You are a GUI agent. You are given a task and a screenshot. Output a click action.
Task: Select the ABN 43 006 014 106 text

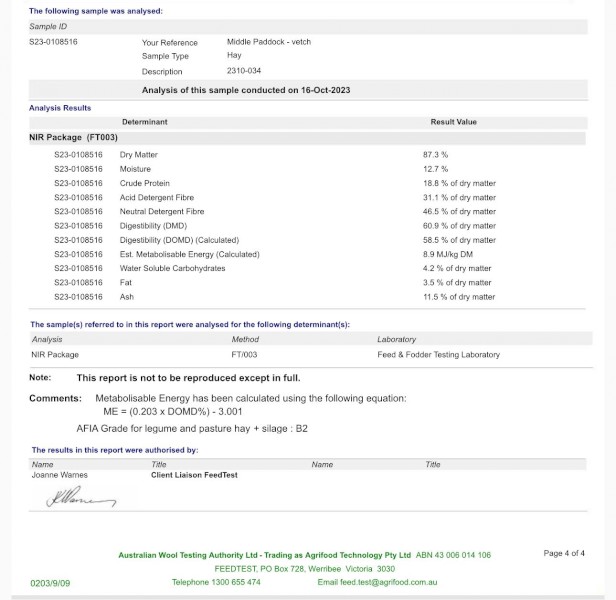click(x=453, y=555)
